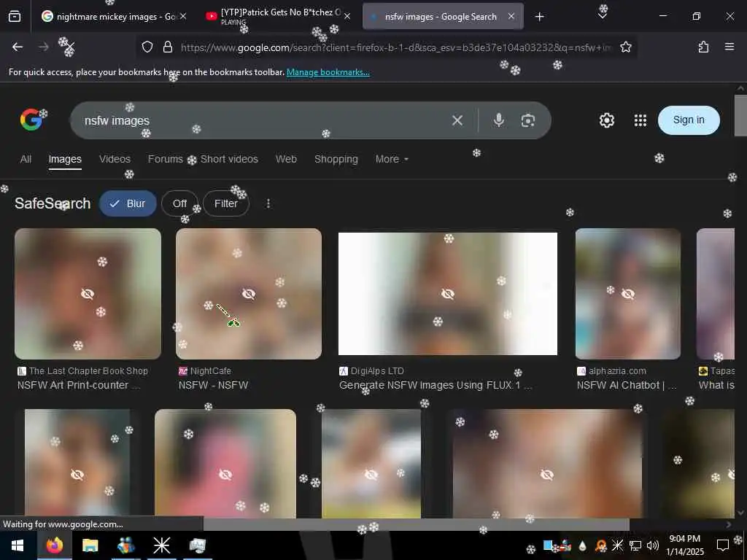The image size is (747, 560).
Task: Close the nightmare mickey images tab
Action: (x=183, y=17)
